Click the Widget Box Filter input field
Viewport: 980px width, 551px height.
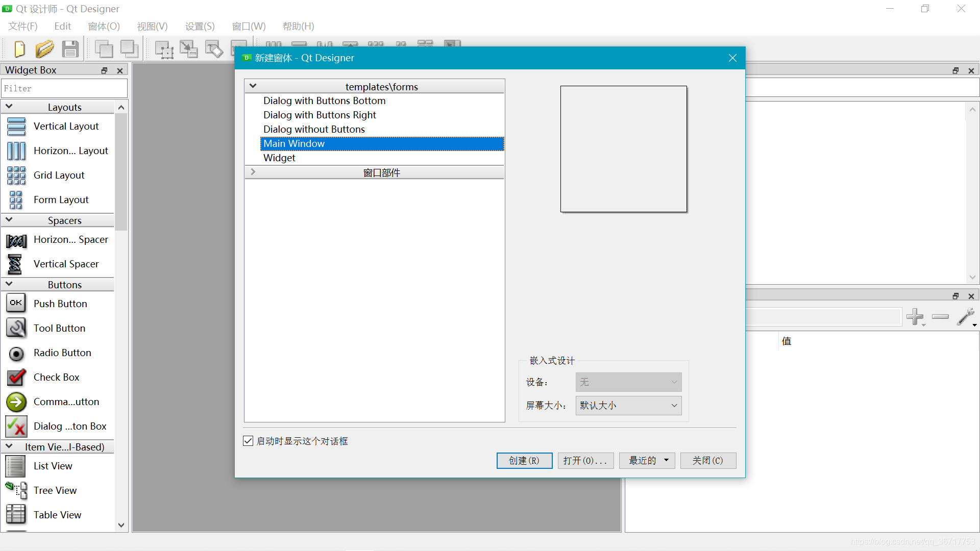[64, 88]
